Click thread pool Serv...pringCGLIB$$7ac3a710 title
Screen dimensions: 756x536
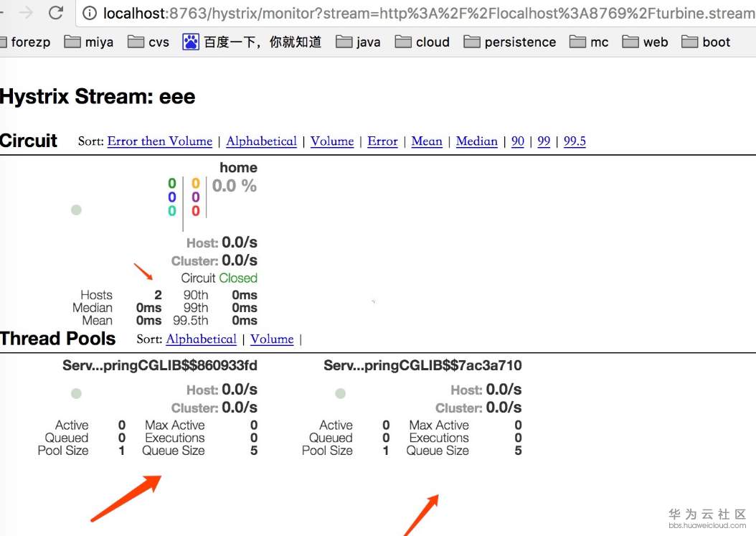423,365
